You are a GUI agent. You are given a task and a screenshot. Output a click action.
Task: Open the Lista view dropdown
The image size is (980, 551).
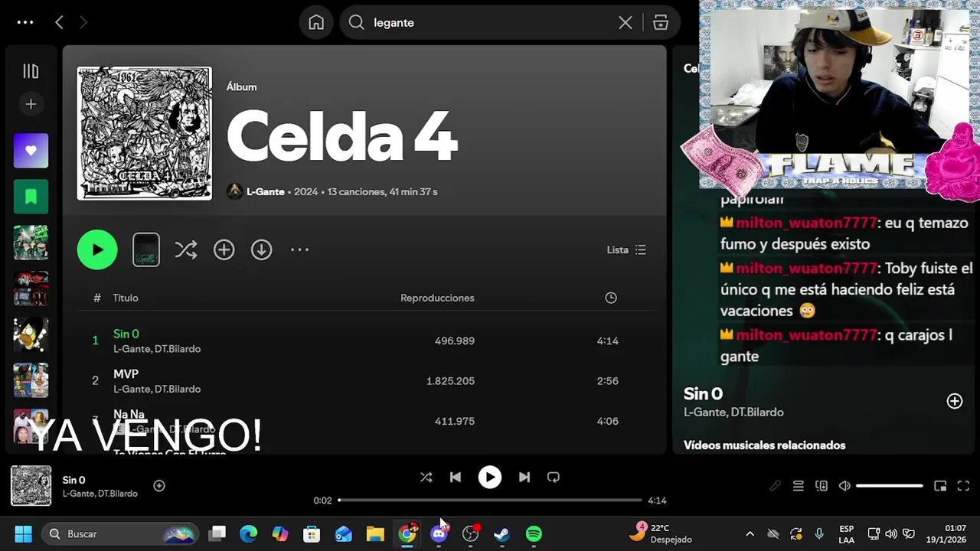(626, 249)
